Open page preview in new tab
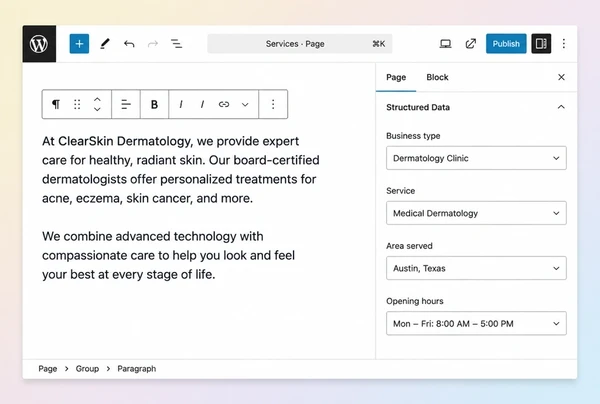Screen dimensions: 600x404 [x=471, y=44]
